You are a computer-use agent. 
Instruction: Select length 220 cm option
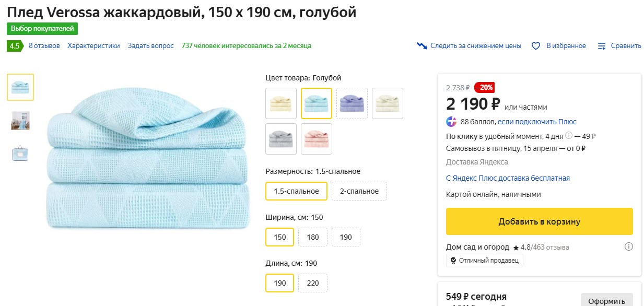coord(312,283)
